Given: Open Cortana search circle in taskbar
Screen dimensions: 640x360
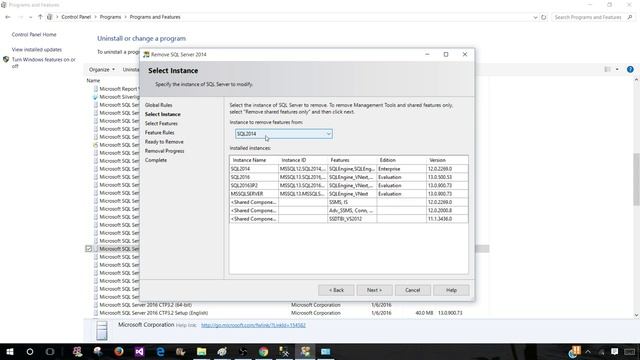Looking at the screenshot, I should pyautogui.click(x=30, y=351).
